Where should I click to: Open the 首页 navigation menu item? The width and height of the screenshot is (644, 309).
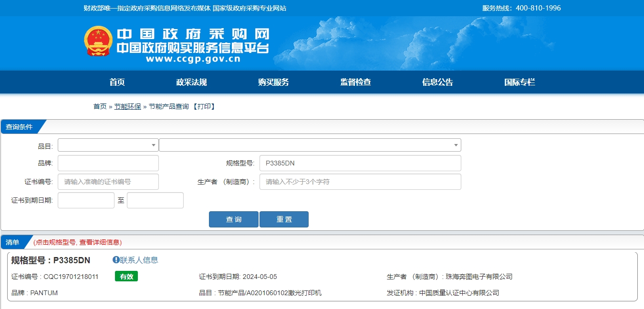point(117,82)
